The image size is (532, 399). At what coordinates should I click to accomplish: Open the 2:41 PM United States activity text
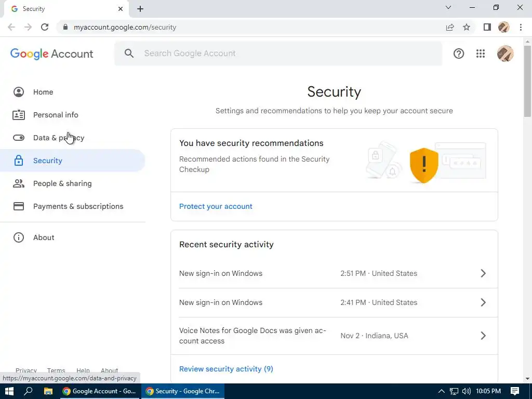coord(379,302)
